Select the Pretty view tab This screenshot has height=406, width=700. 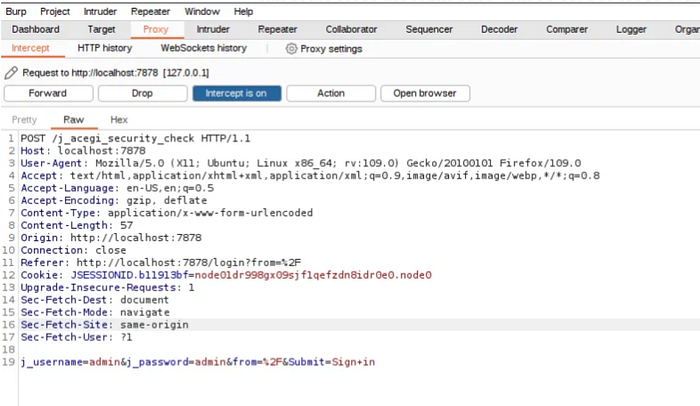pyautogui.click(x=24, y=120)
